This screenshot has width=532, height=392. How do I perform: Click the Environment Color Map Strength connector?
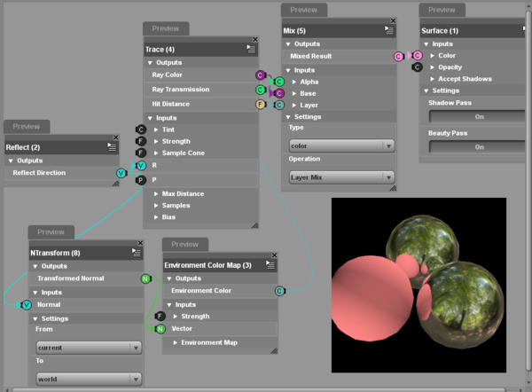(160, 317)
